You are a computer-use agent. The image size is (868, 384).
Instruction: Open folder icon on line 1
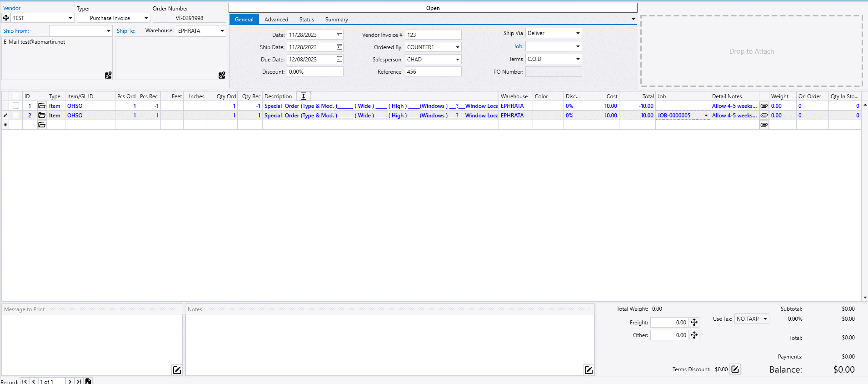coord(42,106)
